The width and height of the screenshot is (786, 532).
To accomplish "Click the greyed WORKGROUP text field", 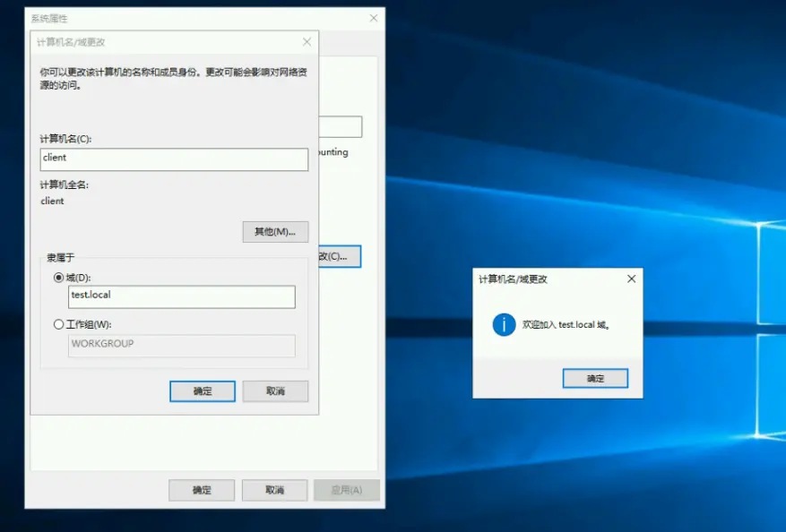I will (181, 345).
